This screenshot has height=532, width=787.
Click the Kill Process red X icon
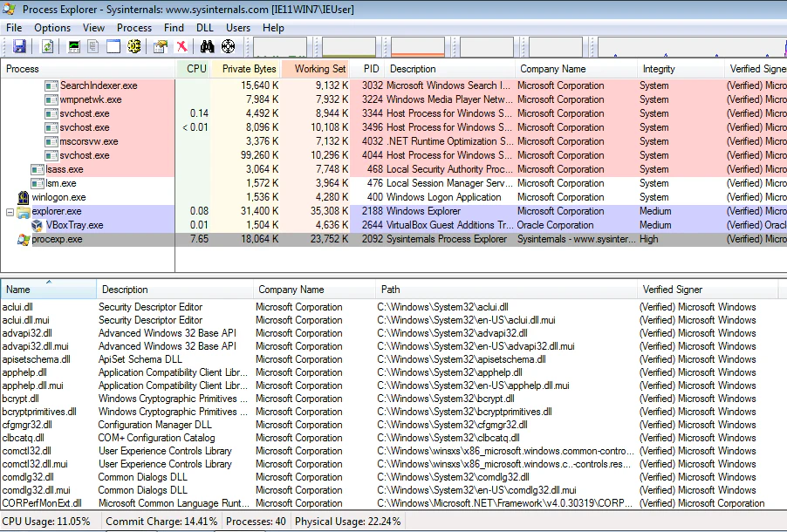[x=181, y=46]
